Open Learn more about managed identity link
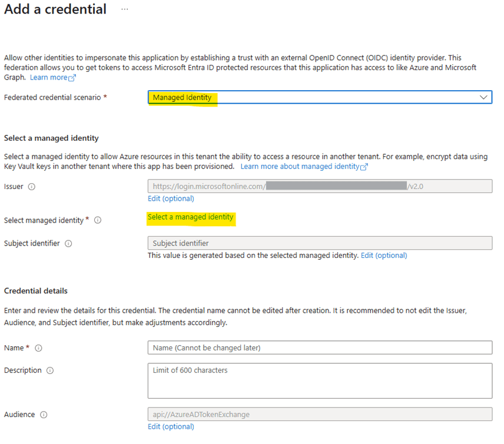Image resolution: width=504 pixels, height=444 pixels. [300, 167]
